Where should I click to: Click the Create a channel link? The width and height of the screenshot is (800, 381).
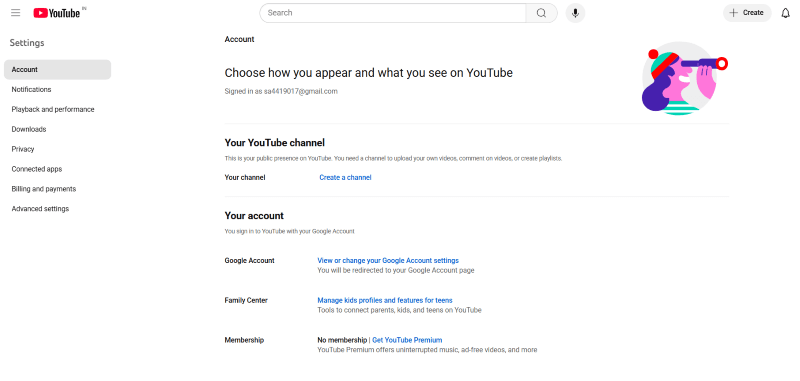[345, 177]
